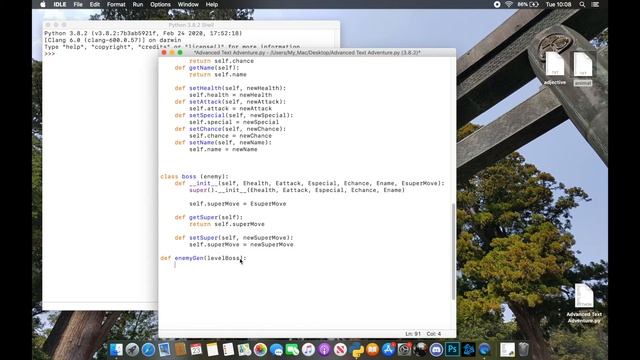Click the Python Shell window title bar
Viewport: 640px width, 360px height.
(x=191, y=25)
